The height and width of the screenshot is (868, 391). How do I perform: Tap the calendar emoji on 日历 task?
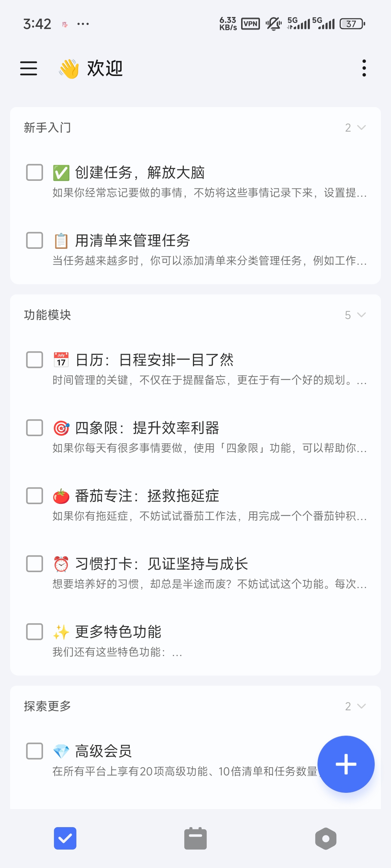pos(61,360)
